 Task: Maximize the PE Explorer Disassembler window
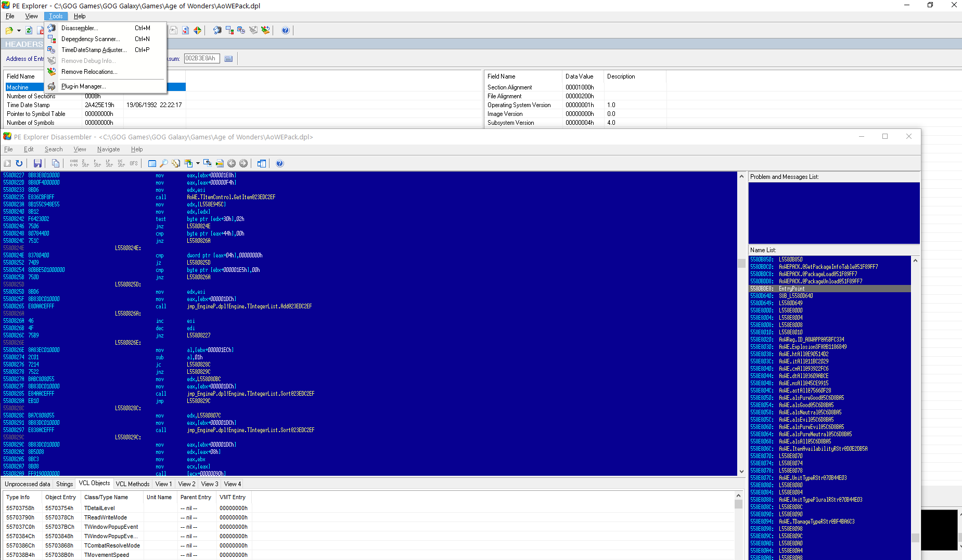(885, 136)
